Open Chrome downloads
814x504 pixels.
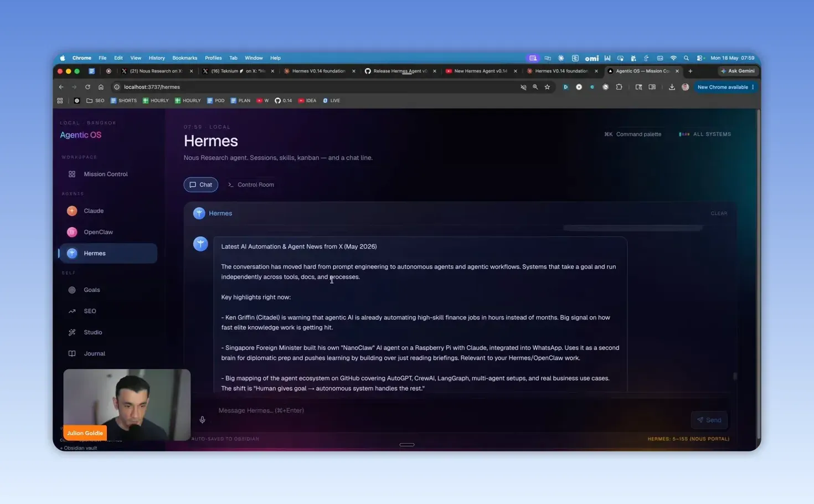(x=672, y=87)
